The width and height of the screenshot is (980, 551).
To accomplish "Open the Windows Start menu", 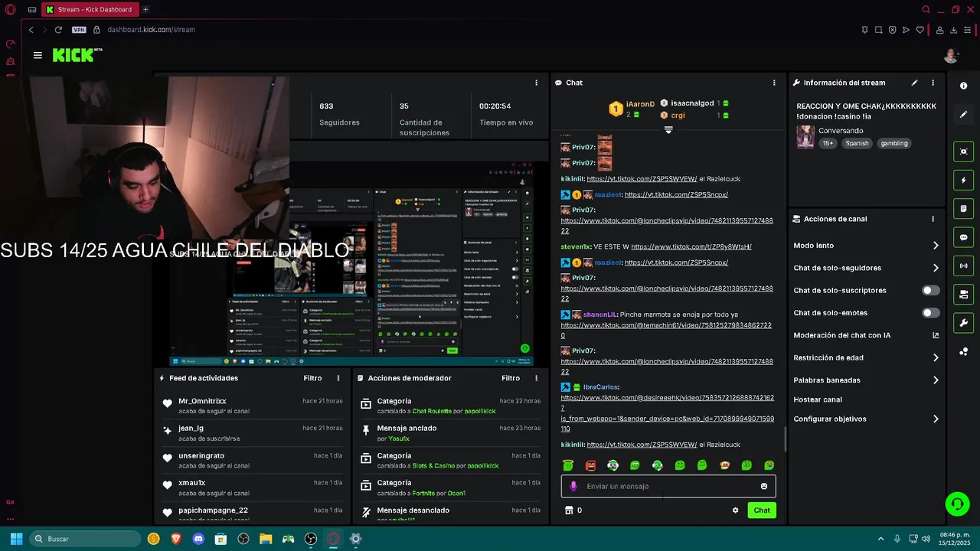I will [16, 539].
